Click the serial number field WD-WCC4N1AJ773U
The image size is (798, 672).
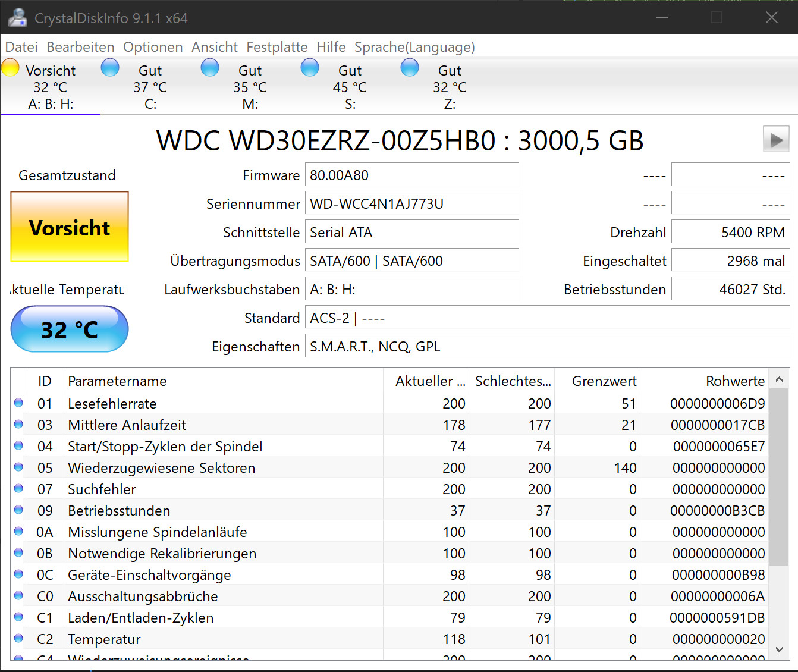411,204
